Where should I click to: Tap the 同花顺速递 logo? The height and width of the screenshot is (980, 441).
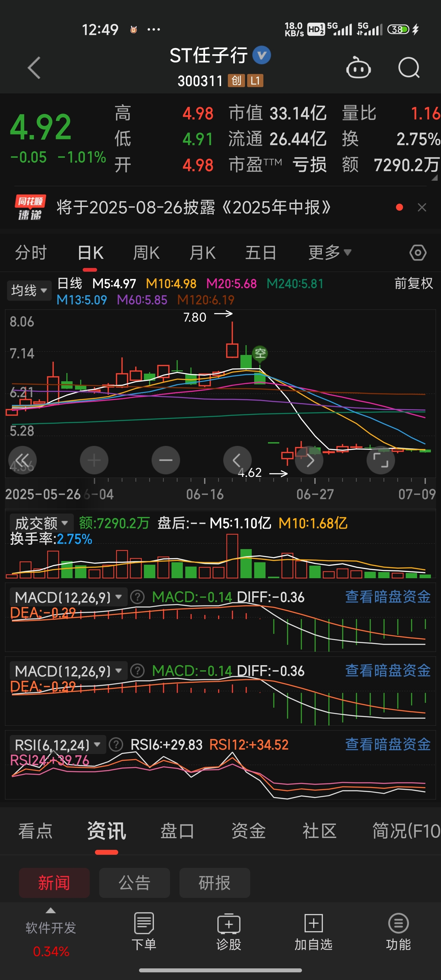tap(30, 208)
